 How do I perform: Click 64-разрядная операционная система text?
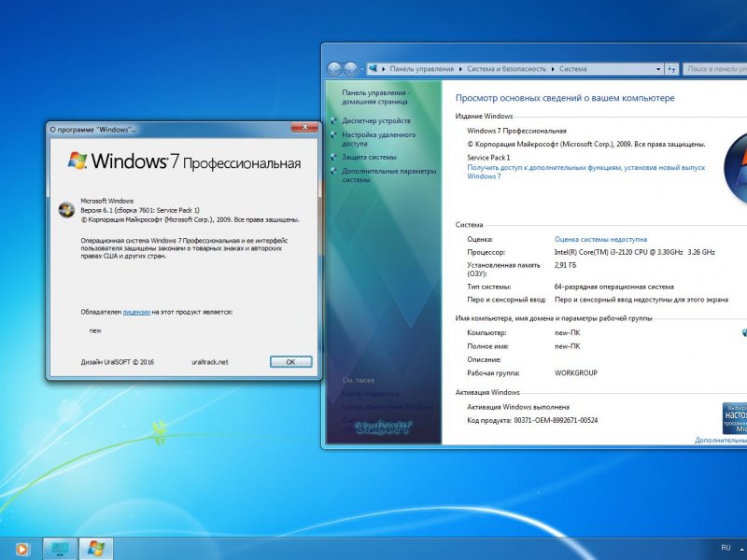pos(614,287)
